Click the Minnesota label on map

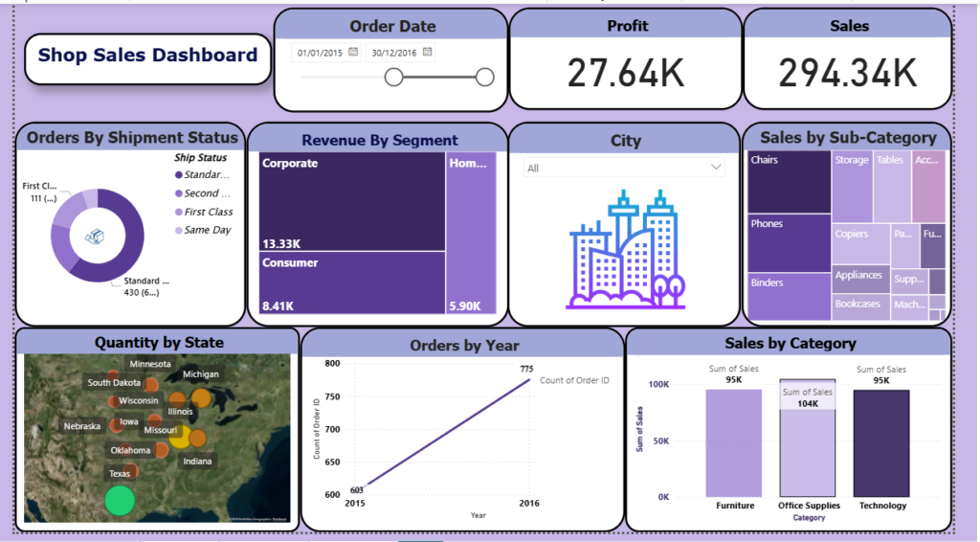150,364
